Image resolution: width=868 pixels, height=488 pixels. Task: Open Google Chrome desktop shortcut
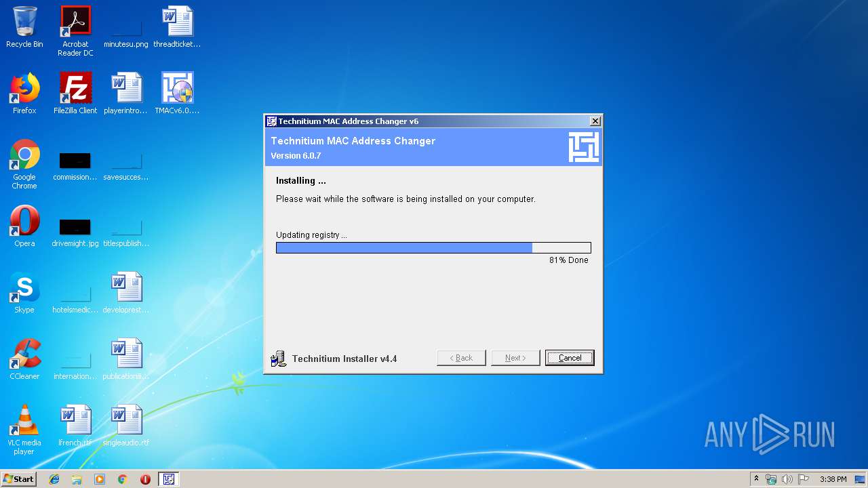[x=24, y=165]
